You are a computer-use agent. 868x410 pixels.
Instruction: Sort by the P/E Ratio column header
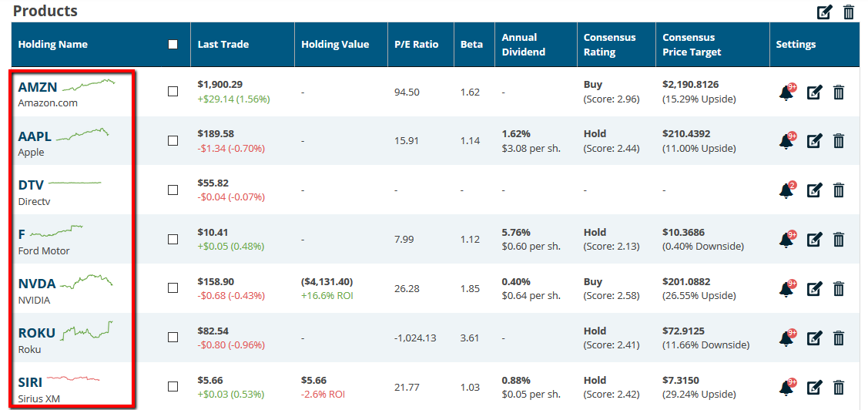coord(416,45)
